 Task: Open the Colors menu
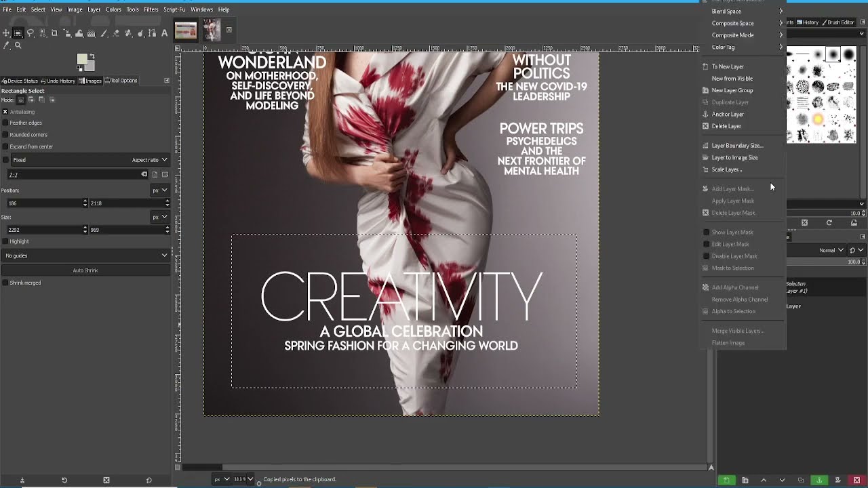113,9
